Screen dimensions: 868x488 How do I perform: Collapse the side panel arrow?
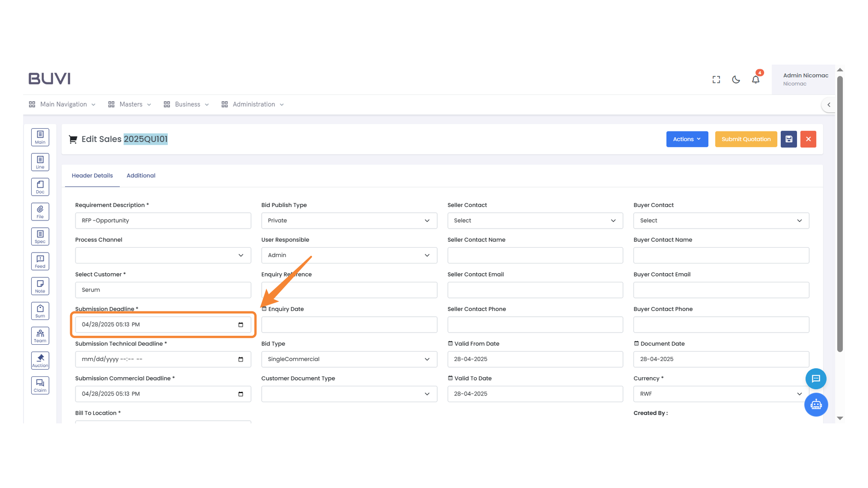tap(829, 105)
